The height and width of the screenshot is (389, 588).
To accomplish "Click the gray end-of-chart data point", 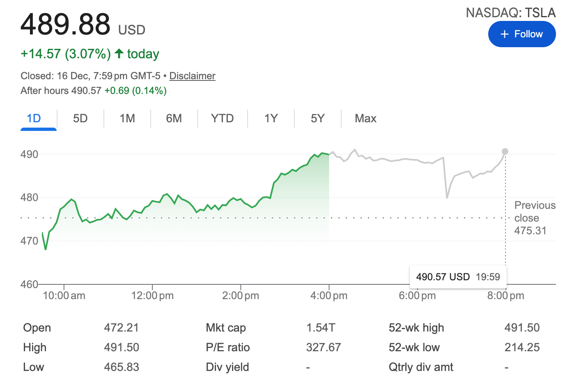I will [x=505, y=151].
